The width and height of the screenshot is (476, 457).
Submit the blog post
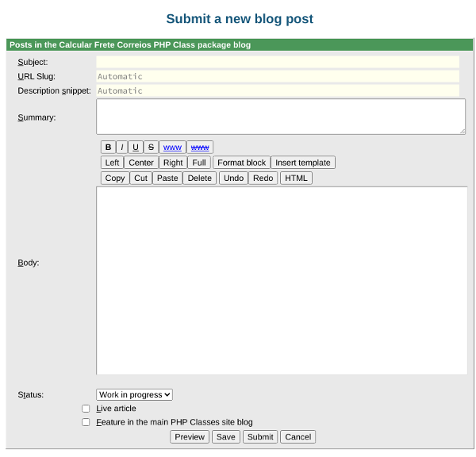tap(260, 437)
